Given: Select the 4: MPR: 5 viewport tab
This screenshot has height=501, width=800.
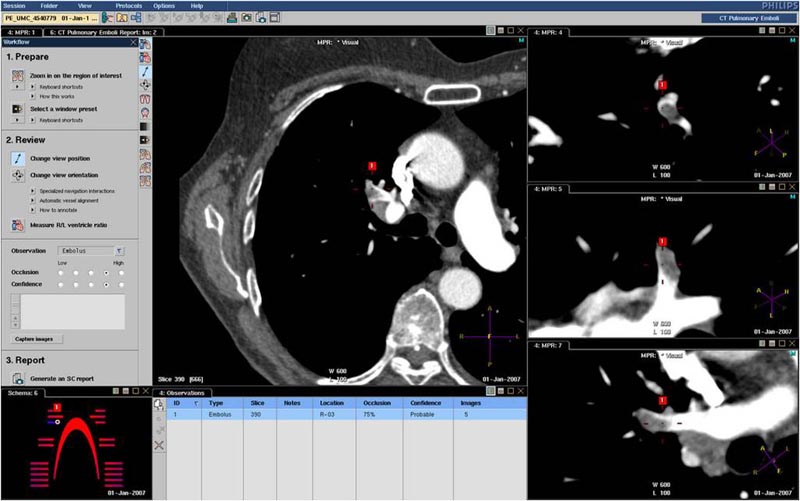Looking at the screenshot, I should pos(548,189).
